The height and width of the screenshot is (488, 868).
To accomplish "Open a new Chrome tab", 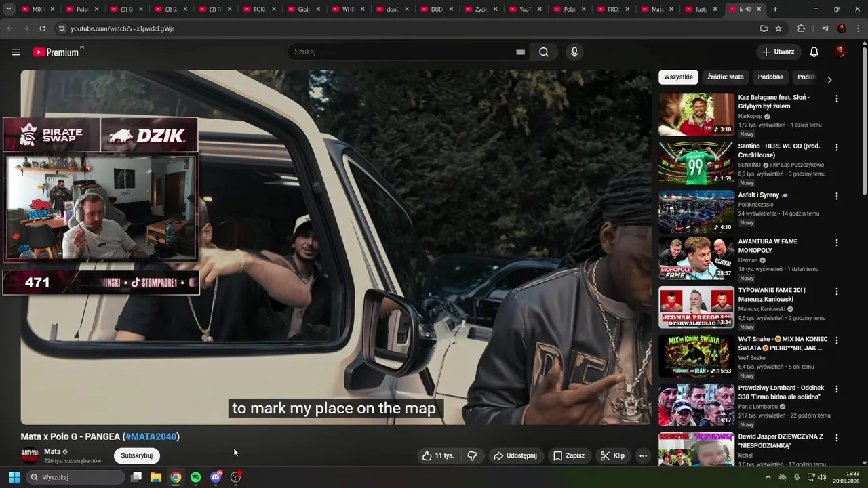I will (775, 9).
